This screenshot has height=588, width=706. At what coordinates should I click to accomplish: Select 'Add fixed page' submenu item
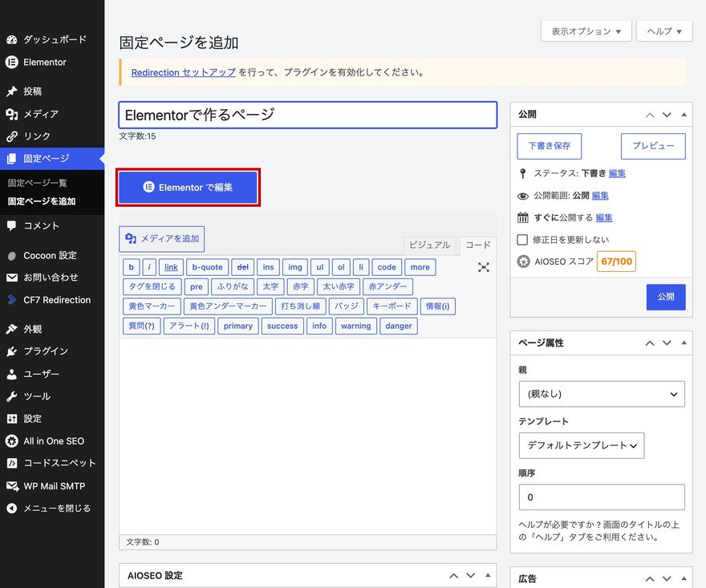pos(42,201)
